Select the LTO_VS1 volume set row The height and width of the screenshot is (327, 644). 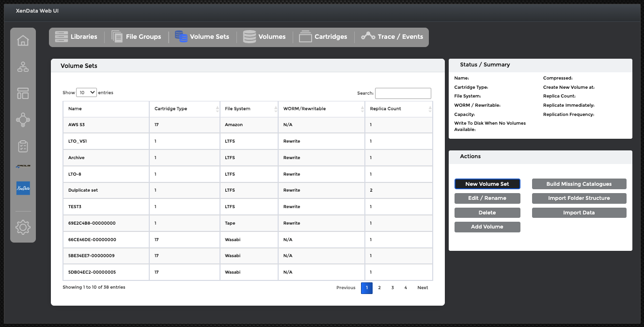point(248,141)
